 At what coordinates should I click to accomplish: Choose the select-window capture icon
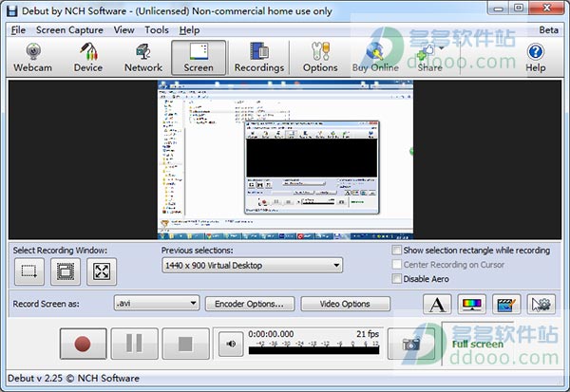coord(66,271)
